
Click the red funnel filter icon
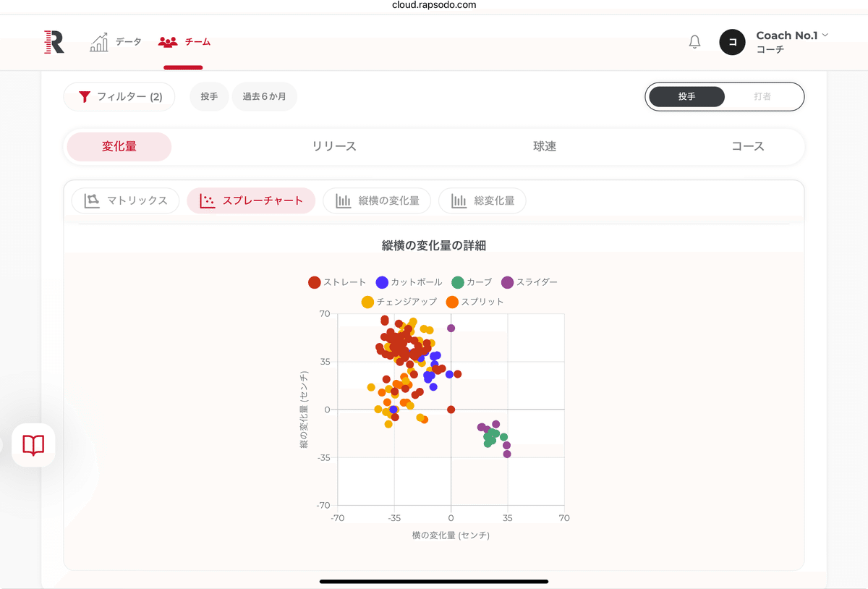(x=85, y=96)
